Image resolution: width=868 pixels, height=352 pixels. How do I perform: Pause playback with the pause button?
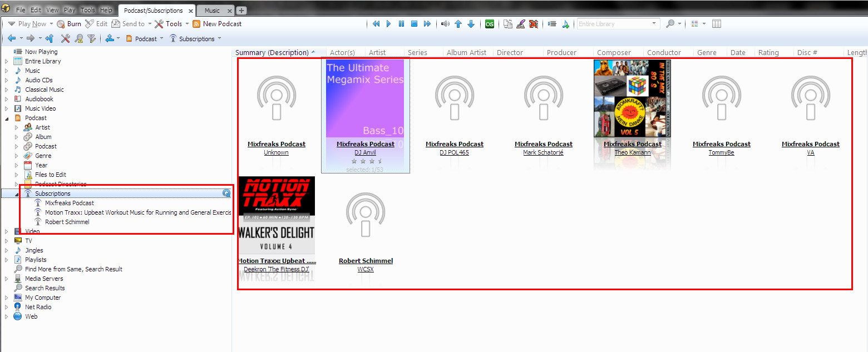pyautogui.click(x=401, y=24)
